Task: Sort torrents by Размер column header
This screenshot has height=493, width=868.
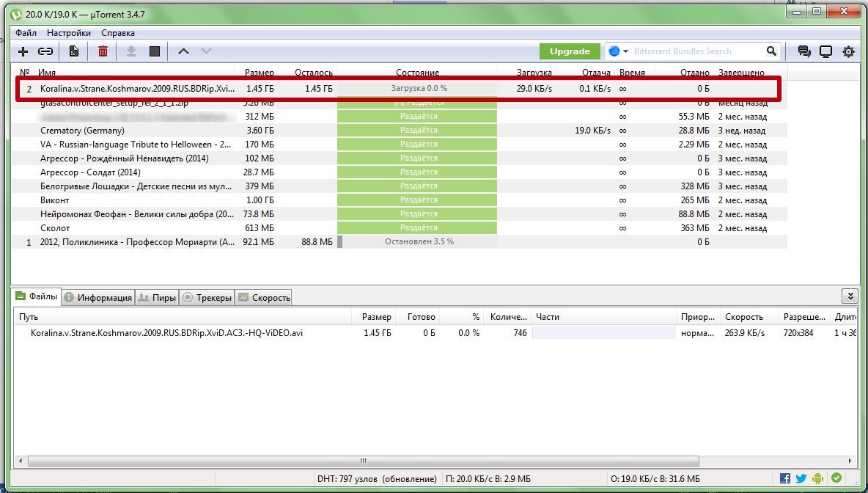Action: tap(259, 73)
